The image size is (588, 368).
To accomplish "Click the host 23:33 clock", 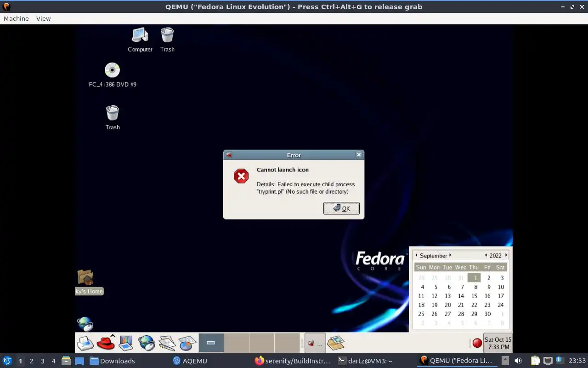I will click(577, 361).
